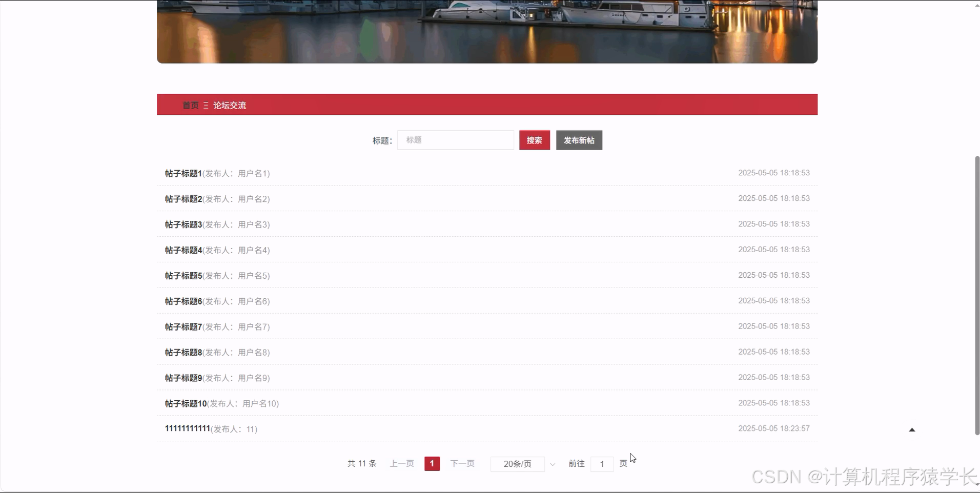This screenshot has height=493, width=980.
Task: Click 上一页 to go to previous page
Action: coord(401,463)
